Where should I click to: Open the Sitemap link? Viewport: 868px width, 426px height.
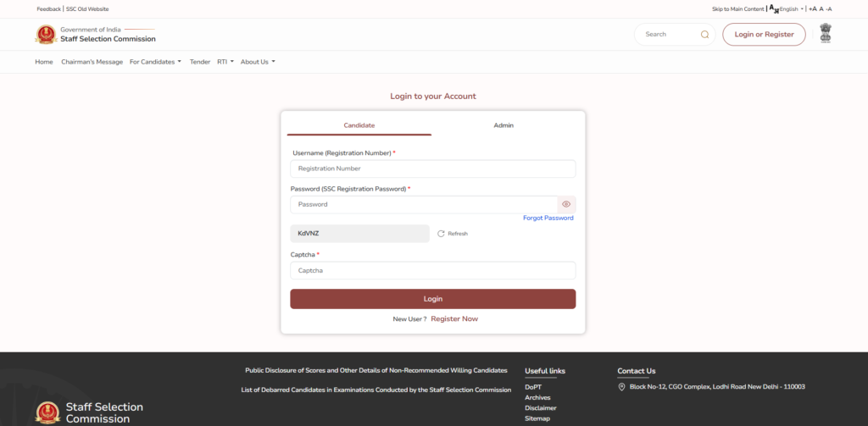(x=537, y=419)
